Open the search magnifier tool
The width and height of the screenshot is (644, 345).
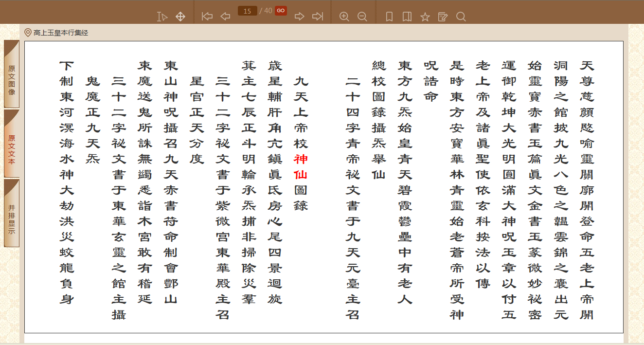tap(461, 17)
